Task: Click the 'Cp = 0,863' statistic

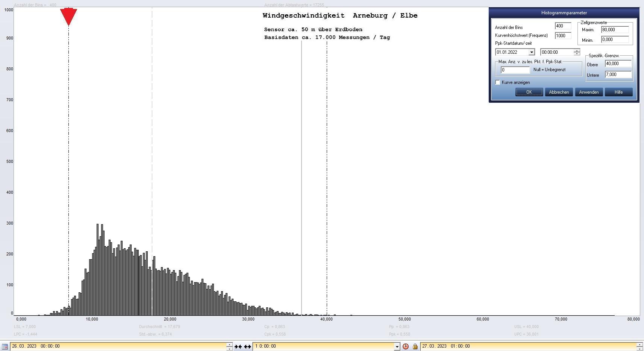Action: pos(274,327)
